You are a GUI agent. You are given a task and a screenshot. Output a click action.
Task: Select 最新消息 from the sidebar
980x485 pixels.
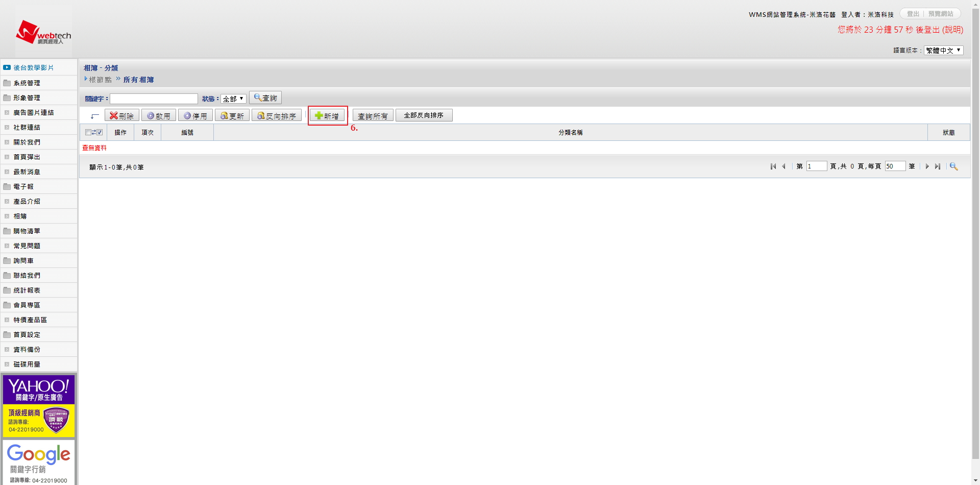click(27, 172)
